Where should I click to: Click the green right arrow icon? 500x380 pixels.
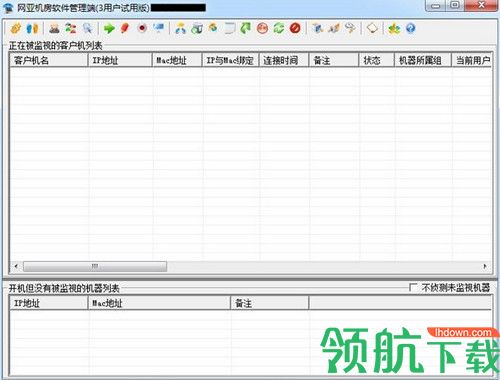(x=109, y=28)
